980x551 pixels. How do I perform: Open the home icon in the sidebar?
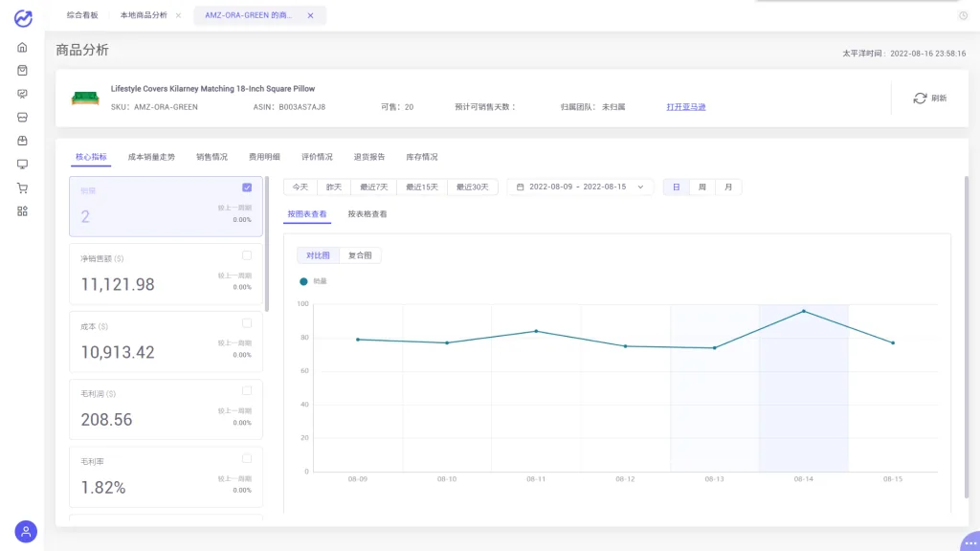click(23, 48)
